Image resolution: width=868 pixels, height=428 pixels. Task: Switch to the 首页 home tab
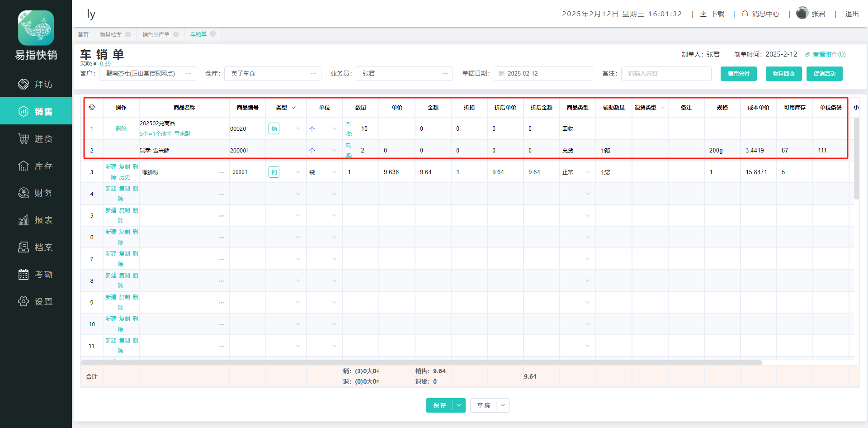click(x=83, y=34)
